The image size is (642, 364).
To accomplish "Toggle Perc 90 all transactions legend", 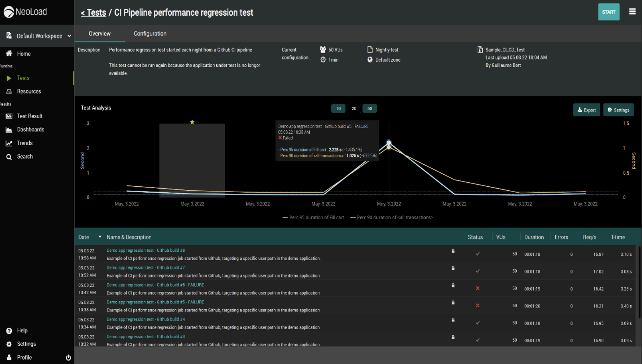I will tap(392, 217).
